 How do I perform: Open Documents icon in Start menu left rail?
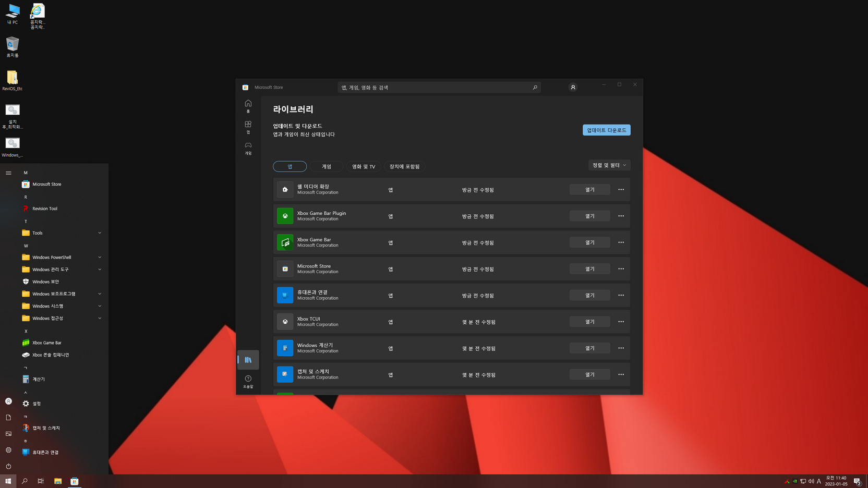(8, 417)
